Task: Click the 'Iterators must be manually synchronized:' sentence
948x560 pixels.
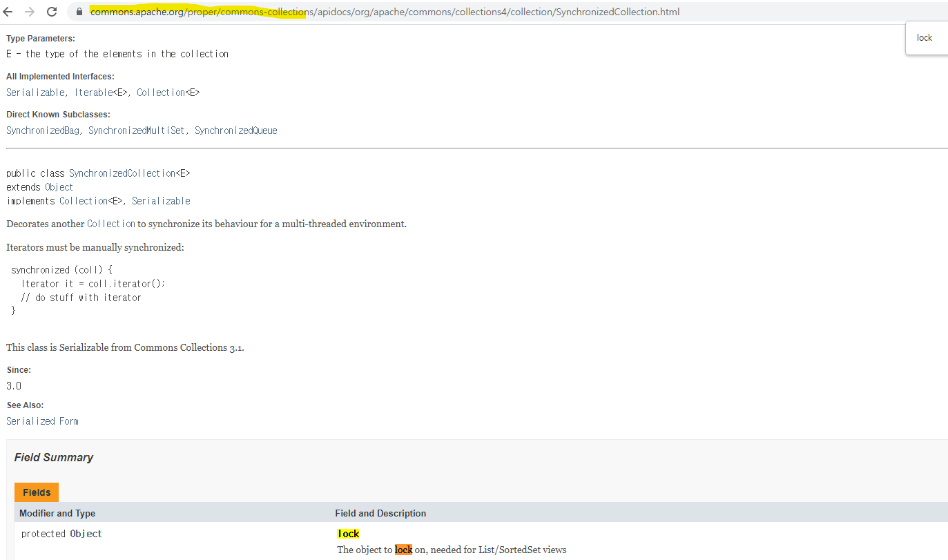Action: tap(95, 247)
